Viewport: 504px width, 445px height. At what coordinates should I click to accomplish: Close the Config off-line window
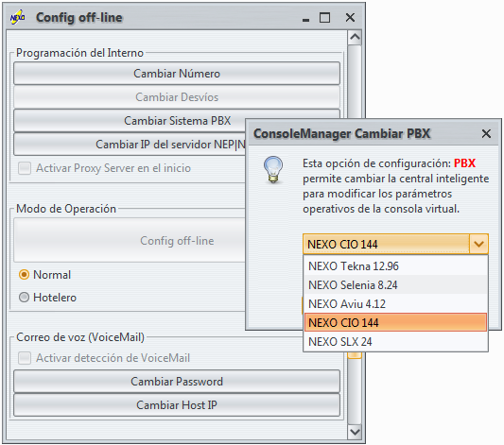[x=350, y=17]
